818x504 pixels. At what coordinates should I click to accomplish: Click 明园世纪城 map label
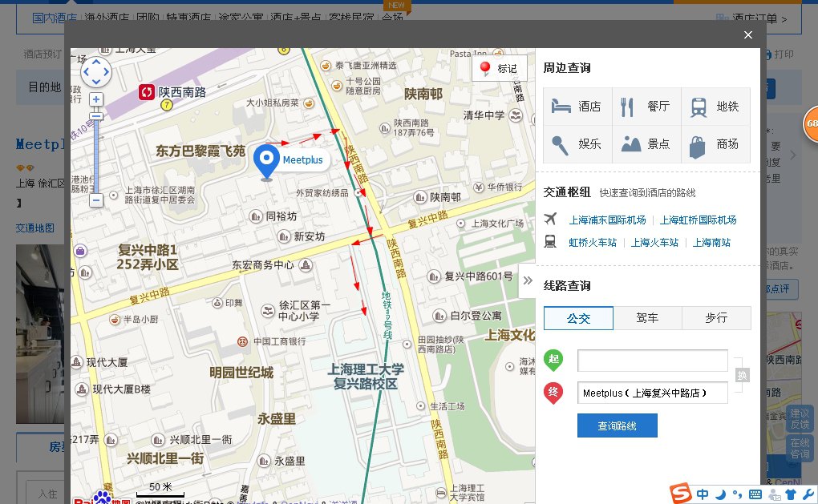[241, 373]
